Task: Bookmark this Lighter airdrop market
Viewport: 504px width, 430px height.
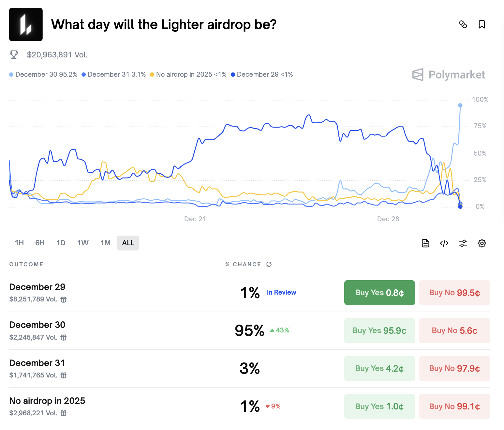Action: 482,24
